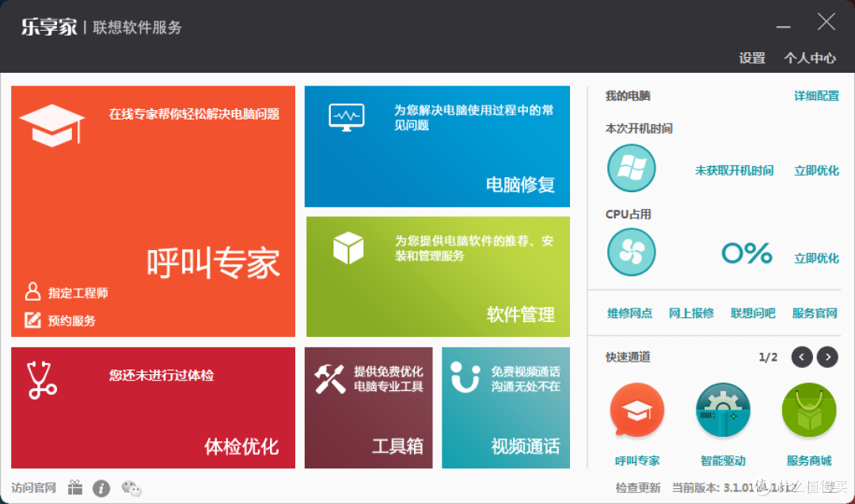855x504 pixels.
Task: Open 设置 in the header
Action: pyautogui.click(x=752, y=58)
